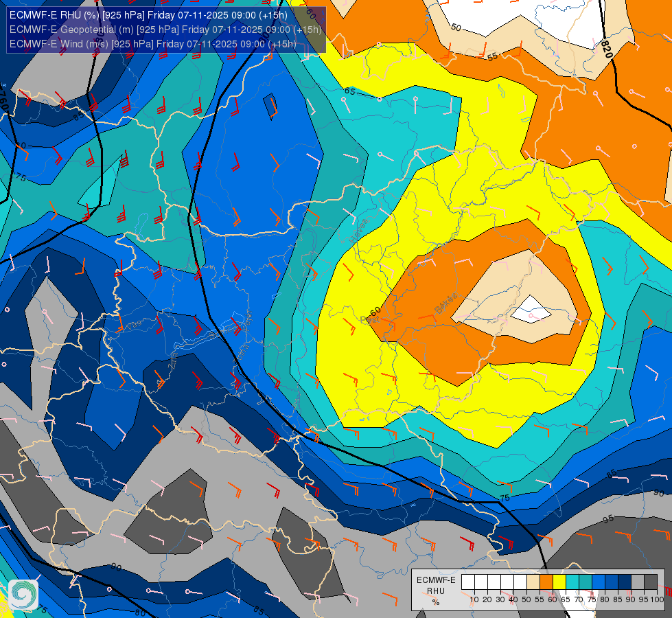Select the Wind (m/s) 925 hPa title line

[153, 44]
